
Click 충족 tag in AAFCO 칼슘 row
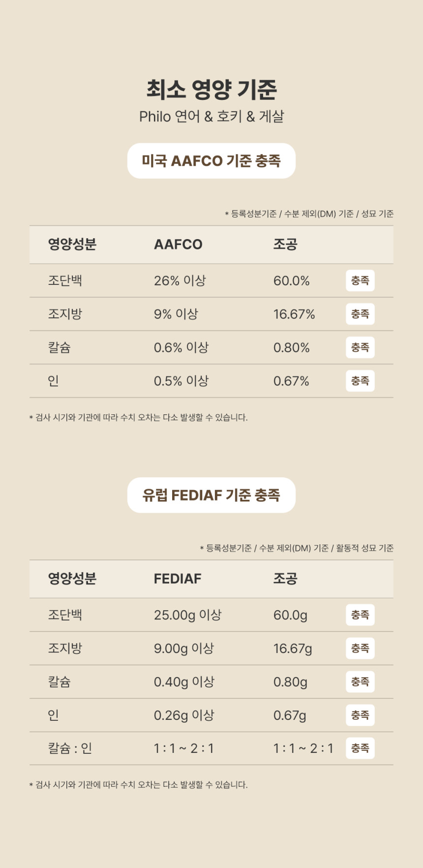pyautogui.click(x=360, y=347)
